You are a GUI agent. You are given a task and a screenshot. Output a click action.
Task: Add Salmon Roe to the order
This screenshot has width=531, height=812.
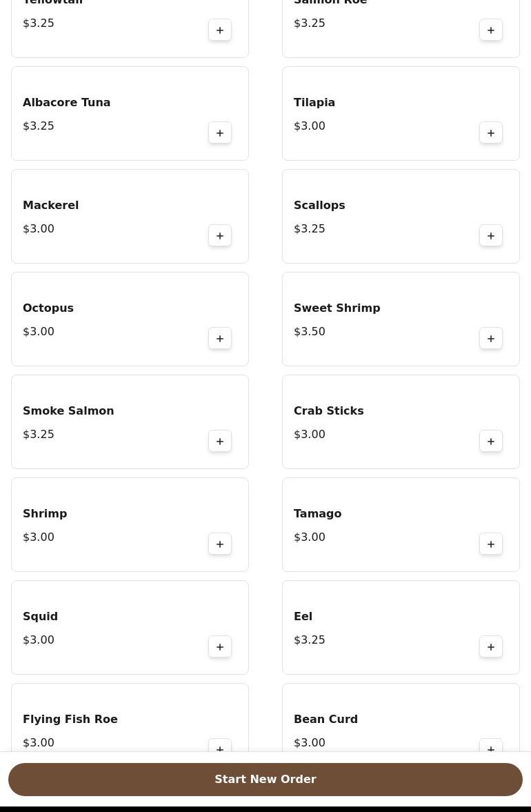pos(491,30)
